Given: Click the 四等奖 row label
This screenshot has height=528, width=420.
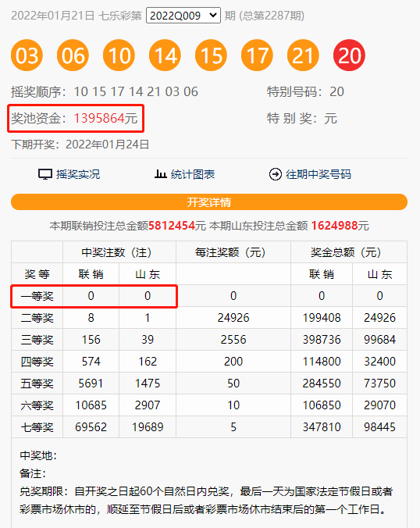Looking at the screenshot, I should [x=37, y=362].
